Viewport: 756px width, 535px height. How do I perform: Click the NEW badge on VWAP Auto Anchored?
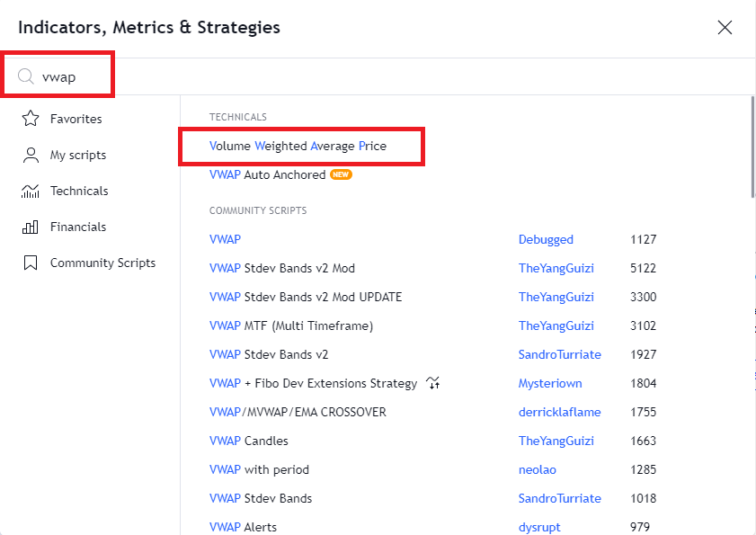[341, 174]
